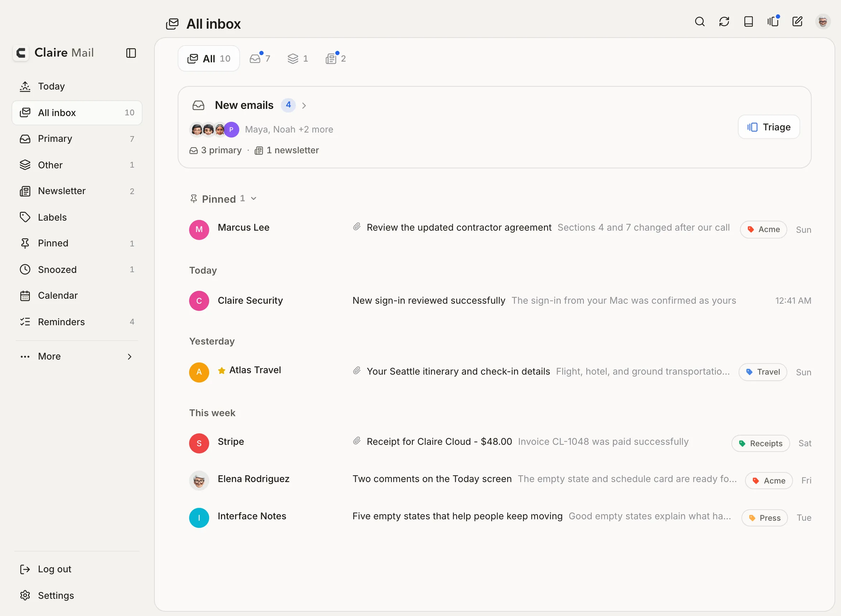Click the 3 primary summary link

pos(216,150)
